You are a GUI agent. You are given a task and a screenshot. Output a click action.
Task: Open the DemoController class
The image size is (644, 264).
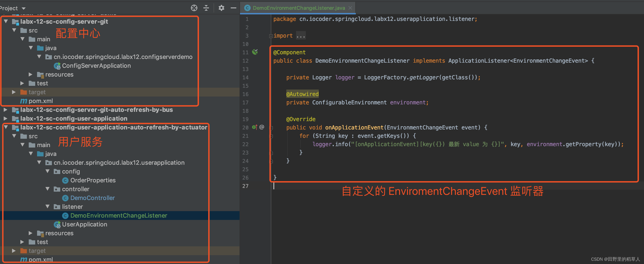(92, 198)
